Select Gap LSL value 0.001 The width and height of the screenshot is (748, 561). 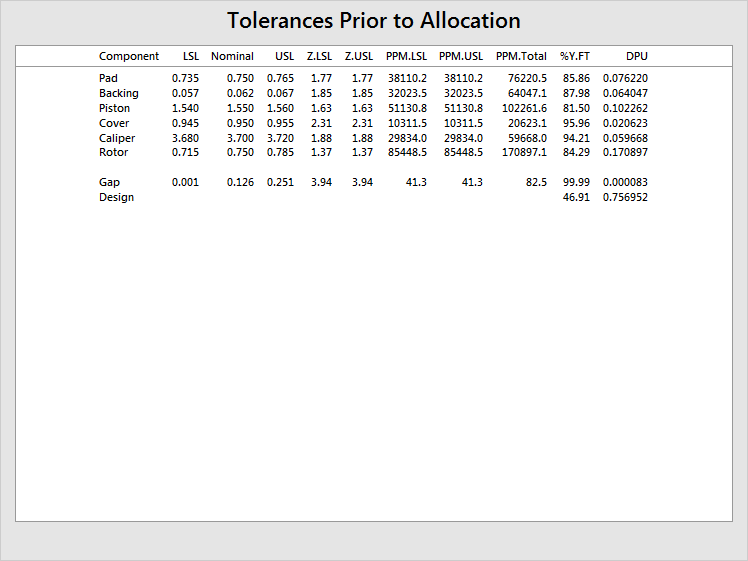(x=186, y=183)
